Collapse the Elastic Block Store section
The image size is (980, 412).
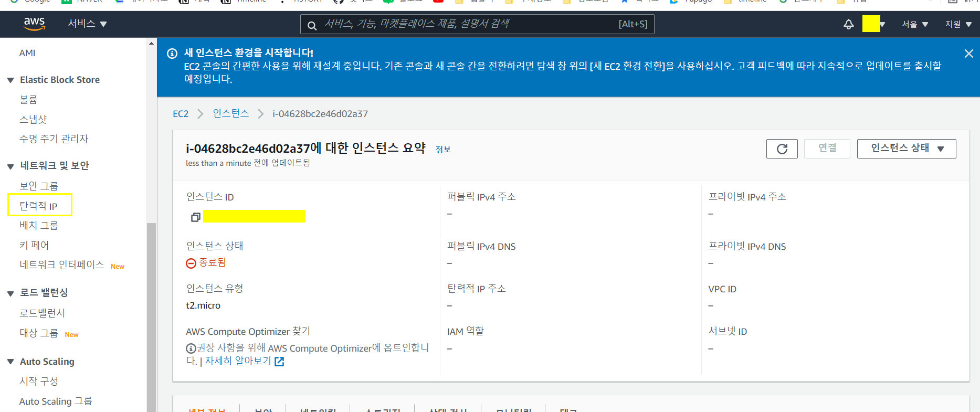[x=10, y=80]
